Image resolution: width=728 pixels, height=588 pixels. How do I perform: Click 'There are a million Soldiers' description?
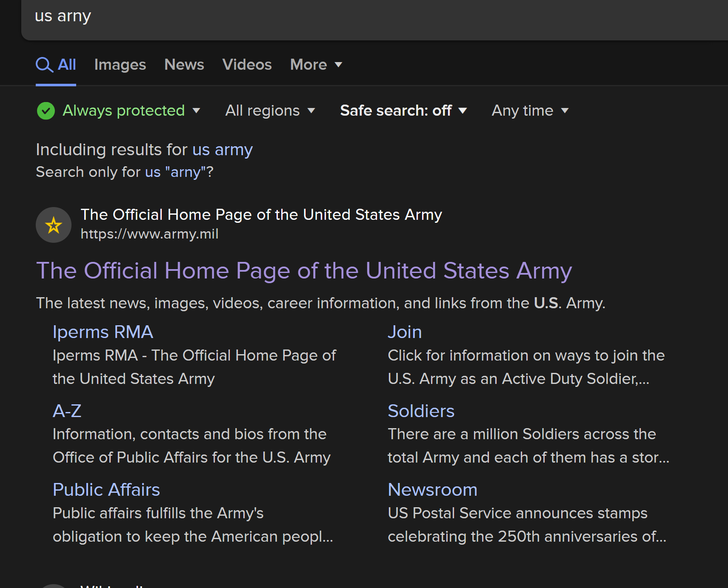coord(528,446)
